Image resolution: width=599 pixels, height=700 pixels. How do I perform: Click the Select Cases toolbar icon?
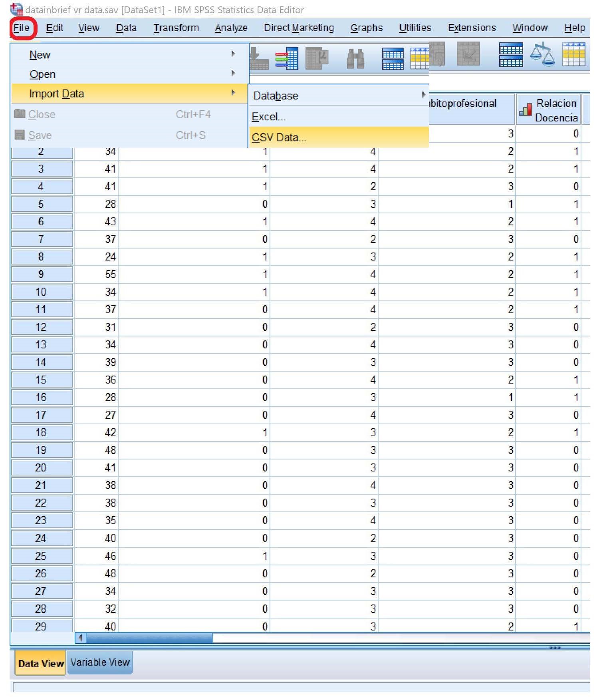[x=573, y=54]
